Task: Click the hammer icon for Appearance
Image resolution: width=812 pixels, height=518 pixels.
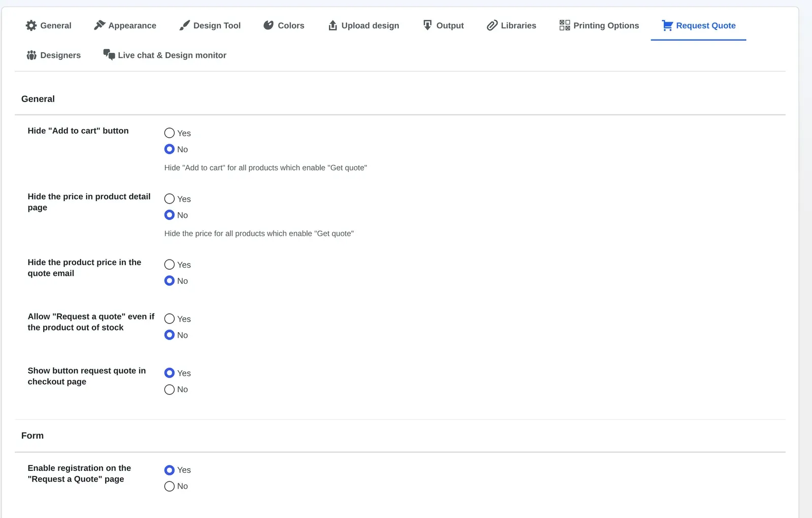Action: pyautogui.click(x=99, y=25)
